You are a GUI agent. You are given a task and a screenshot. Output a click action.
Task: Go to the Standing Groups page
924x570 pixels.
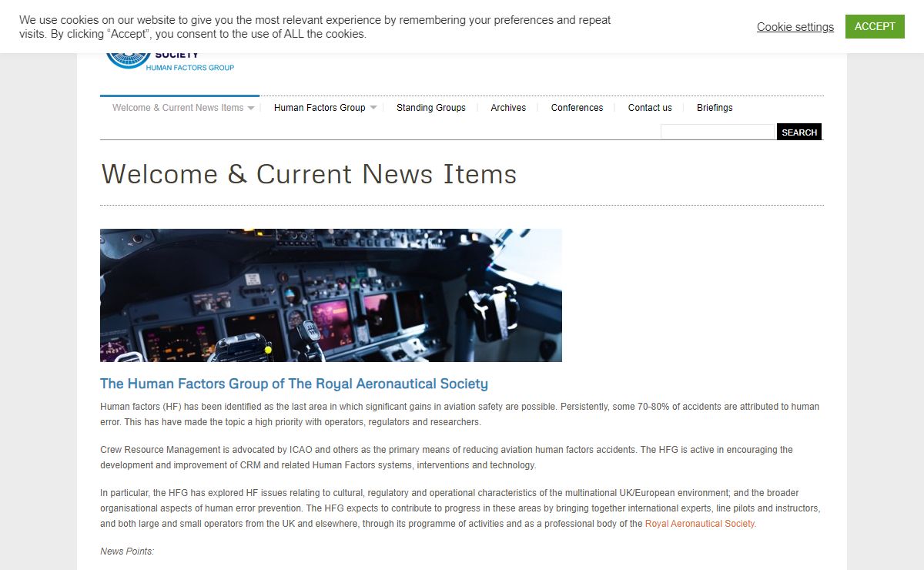tap(431, 108)
